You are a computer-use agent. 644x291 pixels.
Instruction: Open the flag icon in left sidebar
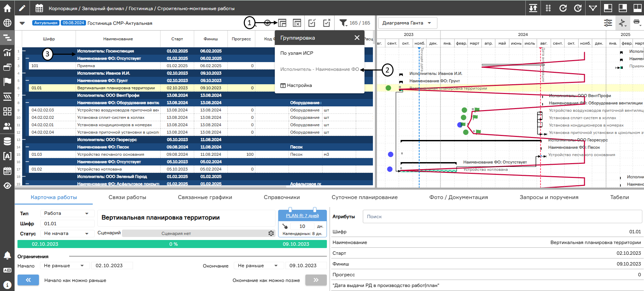7,82
